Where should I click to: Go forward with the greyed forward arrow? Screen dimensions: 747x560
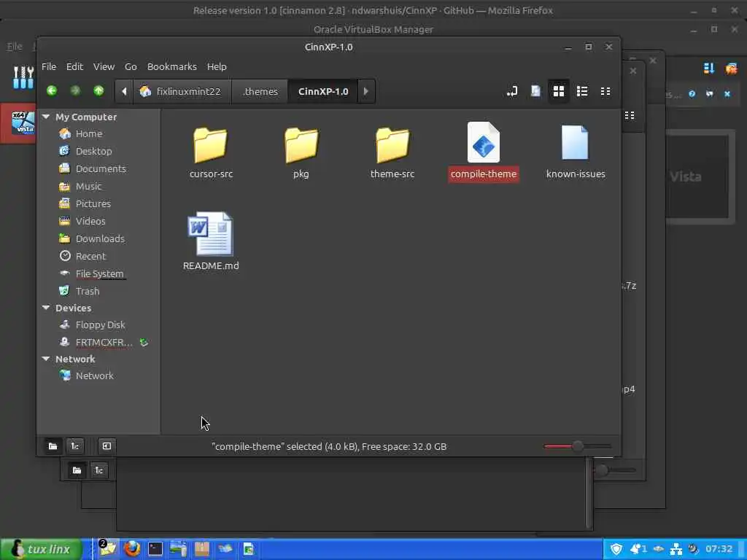click(x=75, y=91)
